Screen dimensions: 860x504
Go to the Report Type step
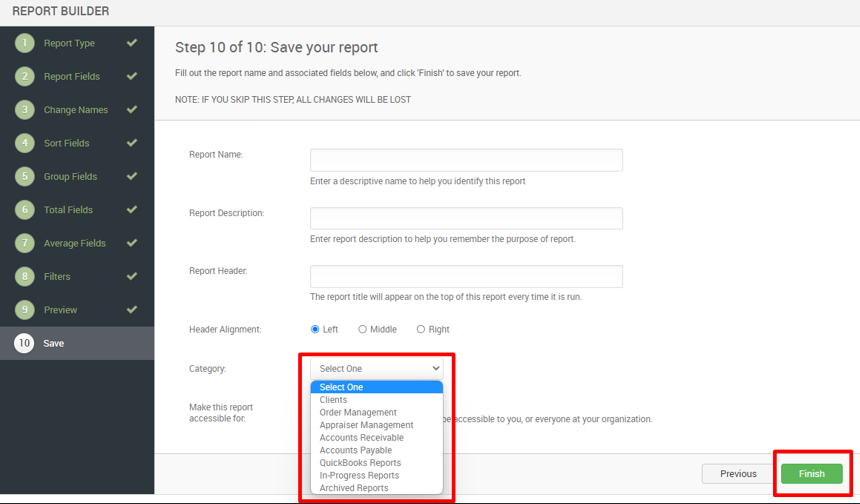click(77, 43)
